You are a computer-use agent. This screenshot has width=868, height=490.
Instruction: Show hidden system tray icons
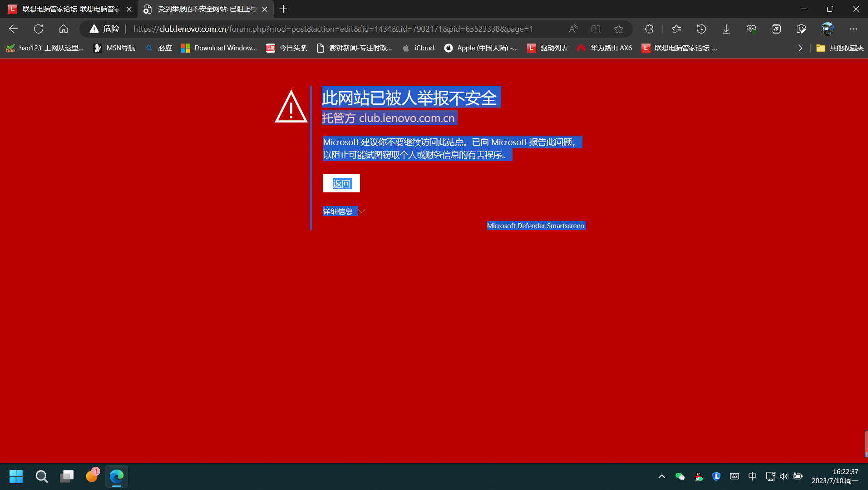click(x=662, y=476)
